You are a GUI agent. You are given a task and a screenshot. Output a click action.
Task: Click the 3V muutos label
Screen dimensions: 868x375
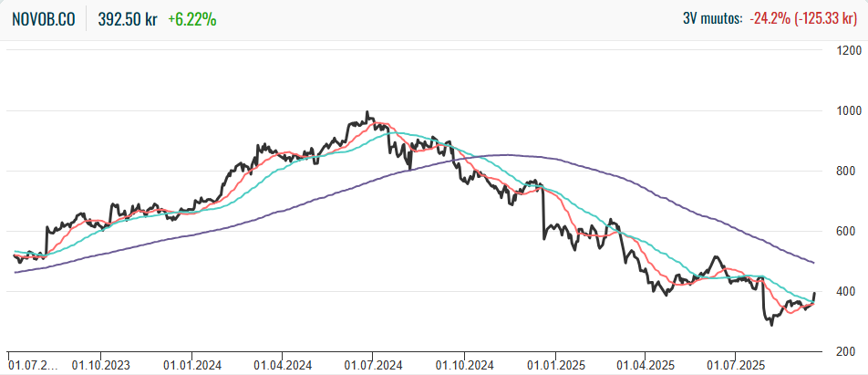click(x=712, y=19)
